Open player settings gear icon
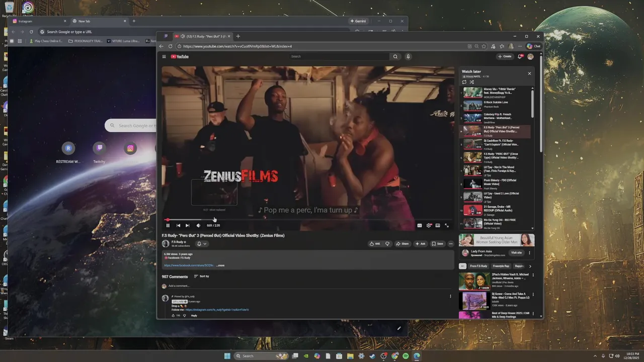644x362 pixels. pyautogui.click(x=429, y=225)
